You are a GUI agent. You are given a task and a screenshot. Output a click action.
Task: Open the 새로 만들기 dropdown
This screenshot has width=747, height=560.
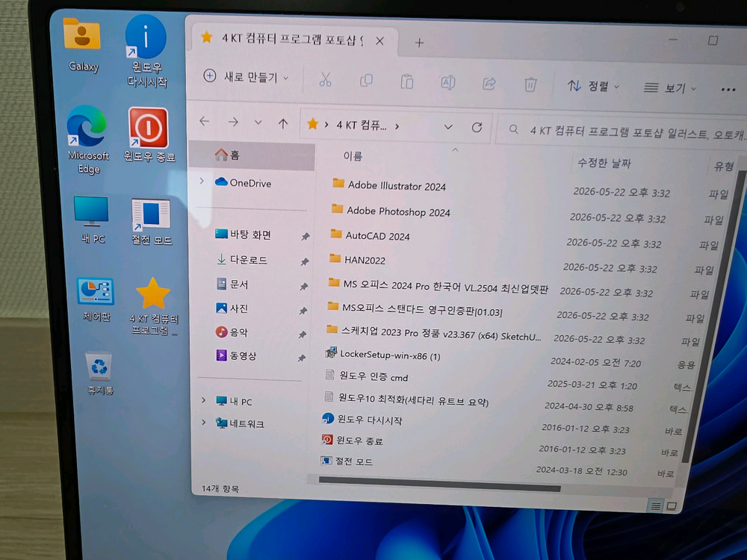[247, 77]
